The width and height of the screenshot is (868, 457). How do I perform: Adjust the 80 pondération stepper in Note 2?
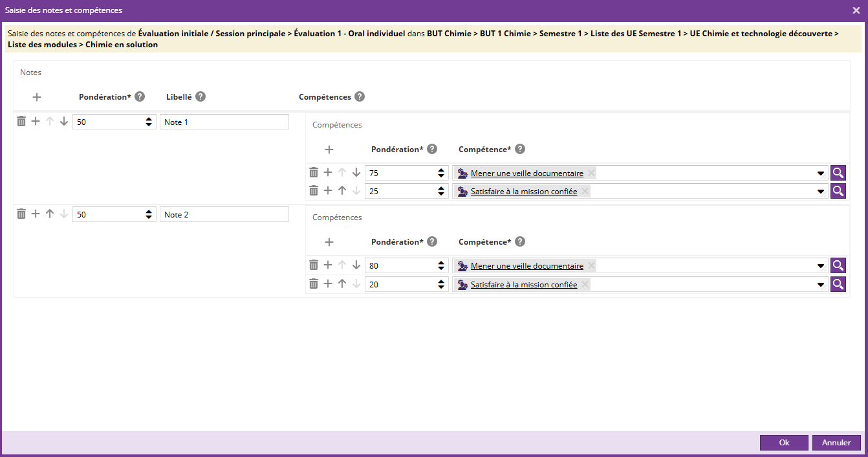click(441, 265)
